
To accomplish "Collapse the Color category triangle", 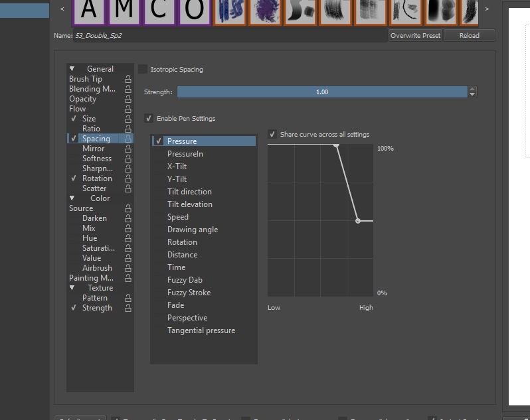I will pos(72,198).
